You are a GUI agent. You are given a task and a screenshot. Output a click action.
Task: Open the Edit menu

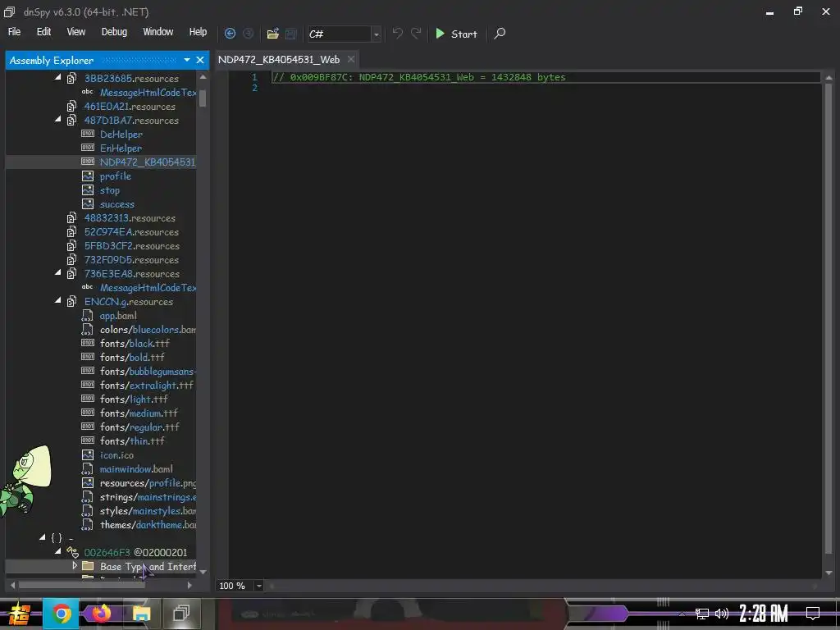pyautogui.click(x=44, y=32)
